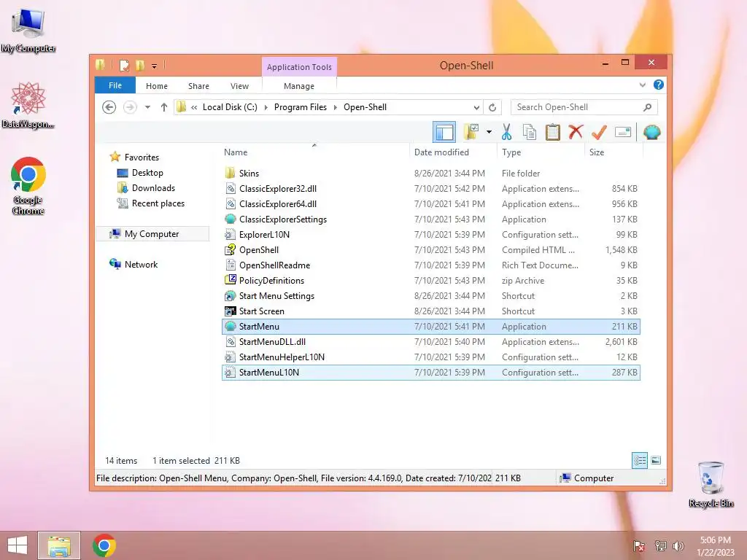Image resolution: width=747 pixels, height=560 pixels.
Task: Open the Windows Start button
Action: click(18, 545)
